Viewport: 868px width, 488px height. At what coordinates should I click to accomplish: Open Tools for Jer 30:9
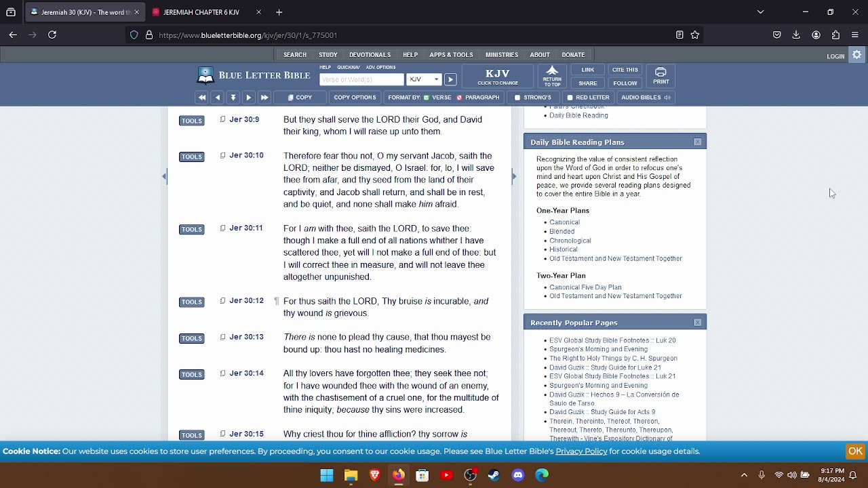192,121
